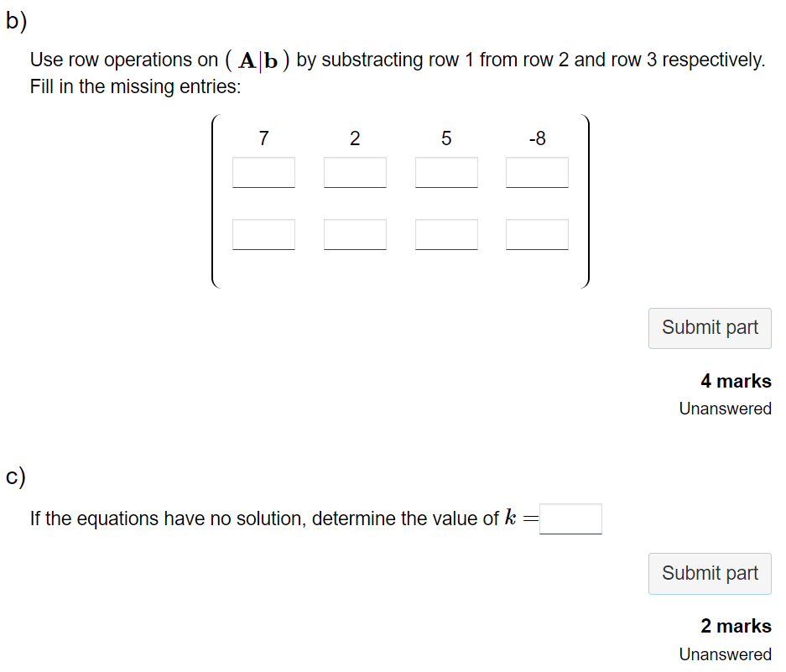Click the second input box in matrix row 2
The height and width of the screenshot is (672, 786).
[x=355, y=172]
